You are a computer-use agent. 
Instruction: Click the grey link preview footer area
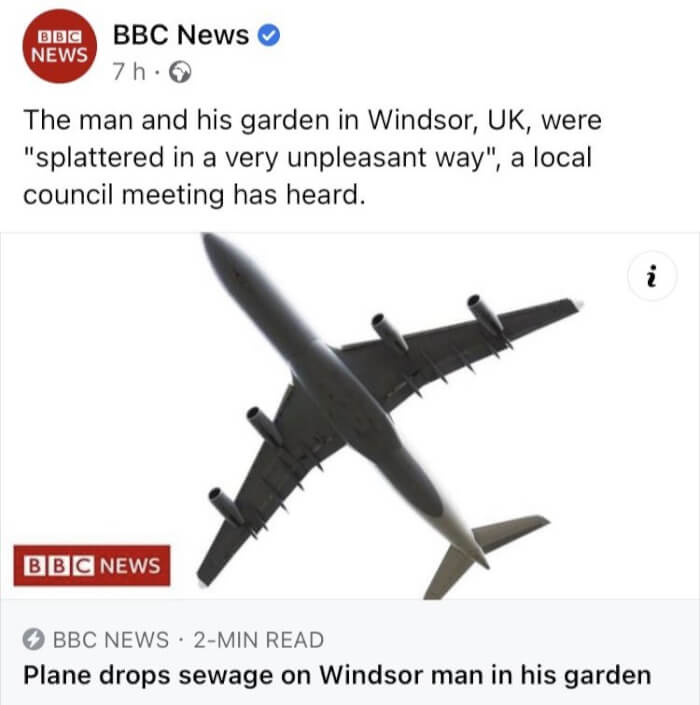tap(350, 652)
